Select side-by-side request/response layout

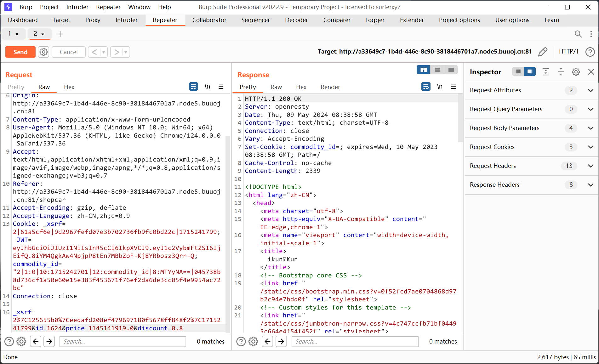(x=424, y=70)
